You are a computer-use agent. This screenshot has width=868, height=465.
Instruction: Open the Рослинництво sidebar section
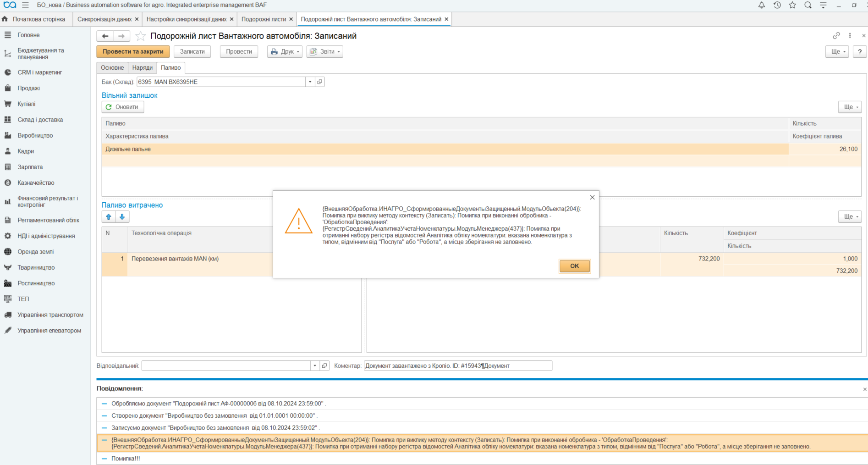(36, 283)
